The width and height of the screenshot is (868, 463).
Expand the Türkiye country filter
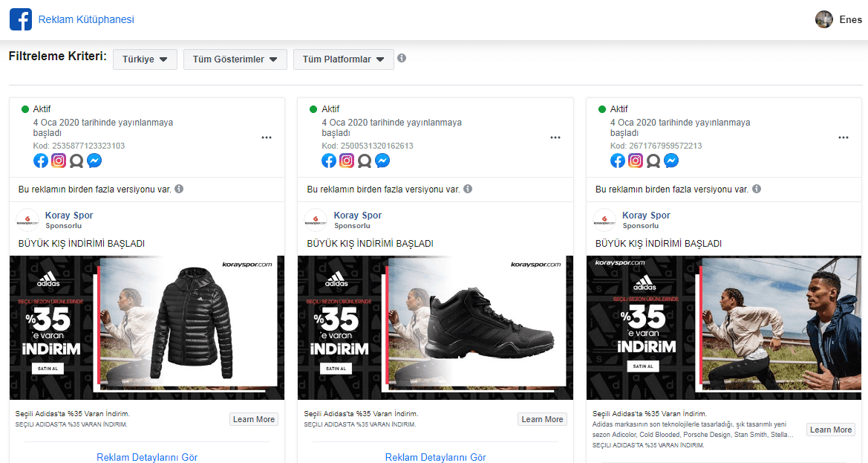pos(145,59)
